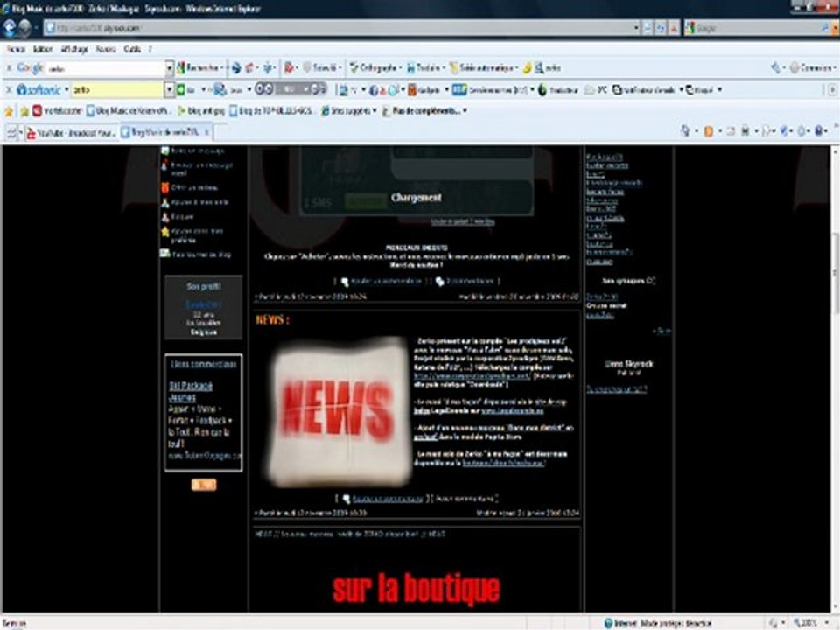Viewport: 840px width, 630px height.
Task: Click the TV icon in the Softonic toolbar
Action: [x=344, y=90]
